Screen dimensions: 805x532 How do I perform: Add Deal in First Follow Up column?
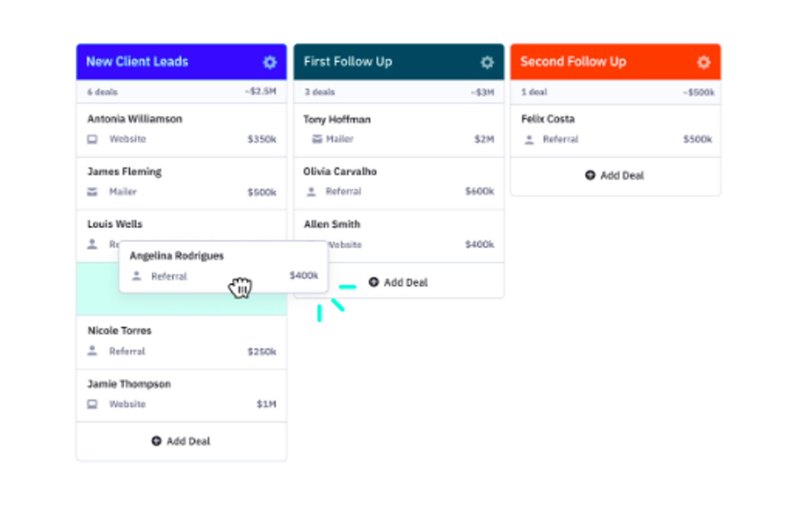398,283
